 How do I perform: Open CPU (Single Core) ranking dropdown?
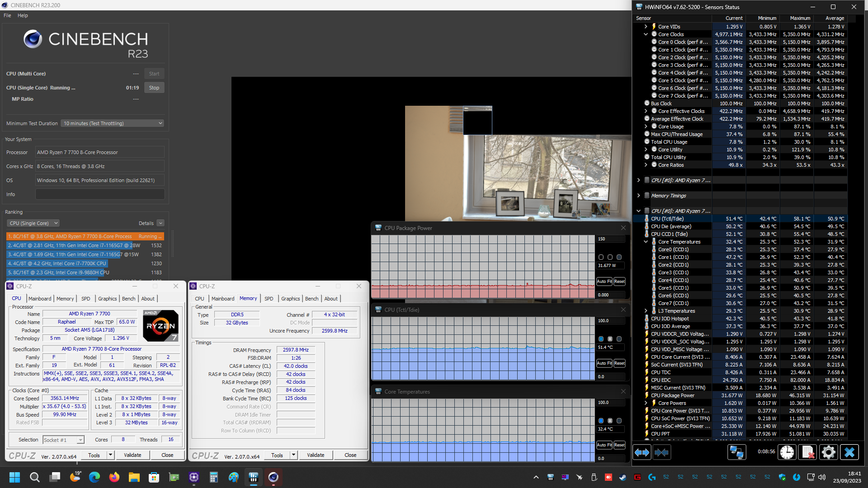[33, 223]
